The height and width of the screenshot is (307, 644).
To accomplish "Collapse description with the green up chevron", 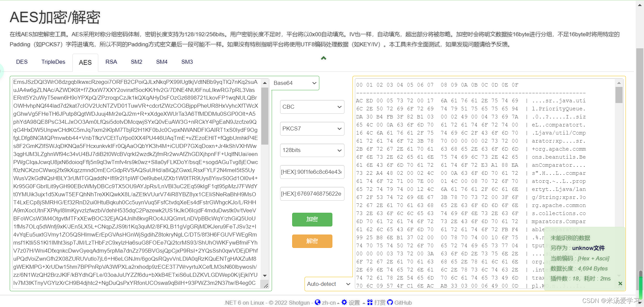I will (323, 58).
